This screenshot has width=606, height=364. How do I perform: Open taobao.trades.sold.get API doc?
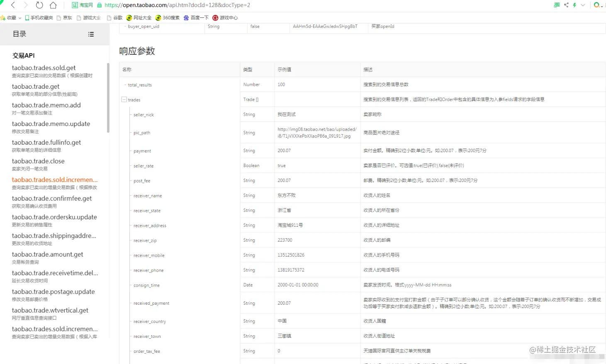click(x=44, y=68)
